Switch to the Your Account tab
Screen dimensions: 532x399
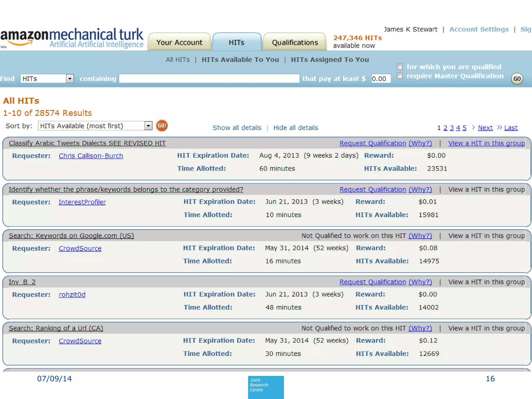[x=179, y=42]
